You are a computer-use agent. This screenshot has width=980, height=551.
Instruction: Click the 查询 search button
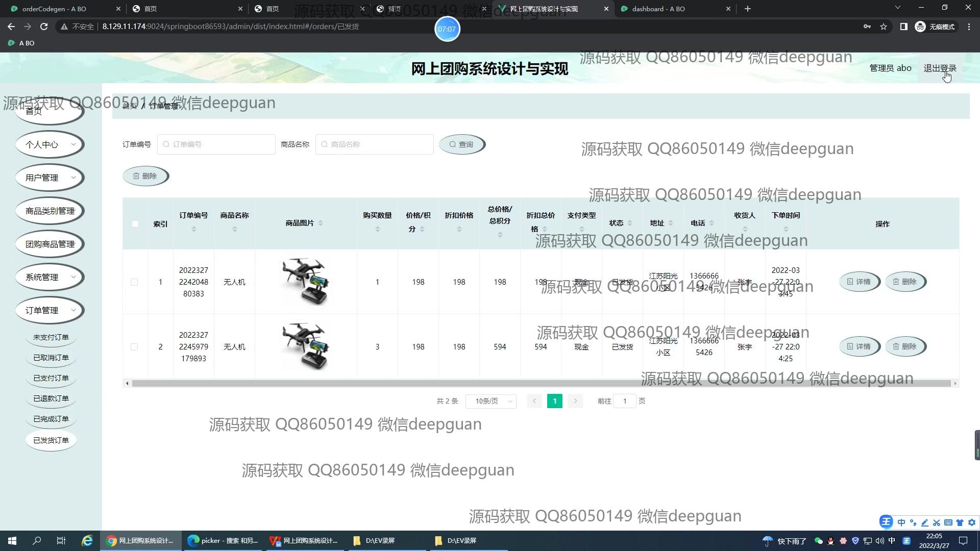click(461, 144)
